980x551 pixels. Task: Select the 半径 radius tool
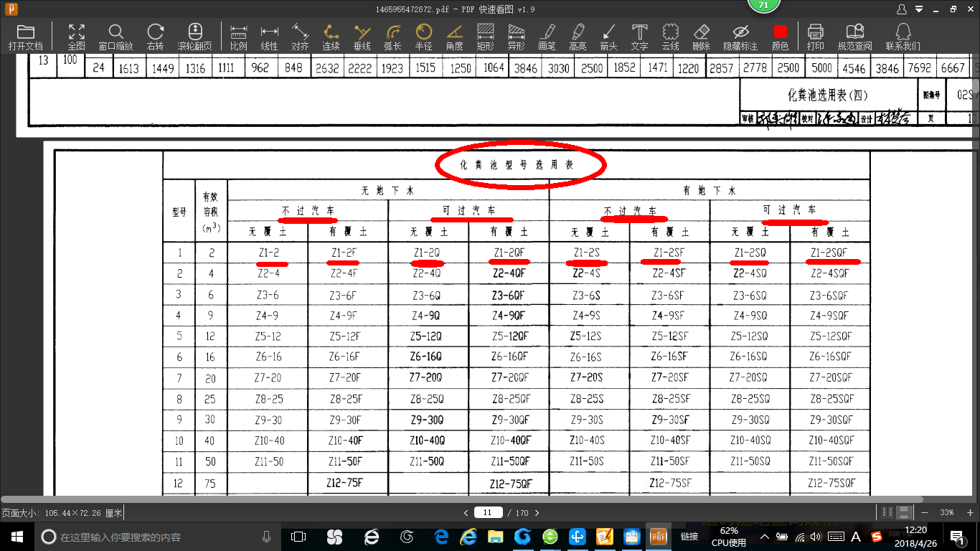tap(424, 37)
